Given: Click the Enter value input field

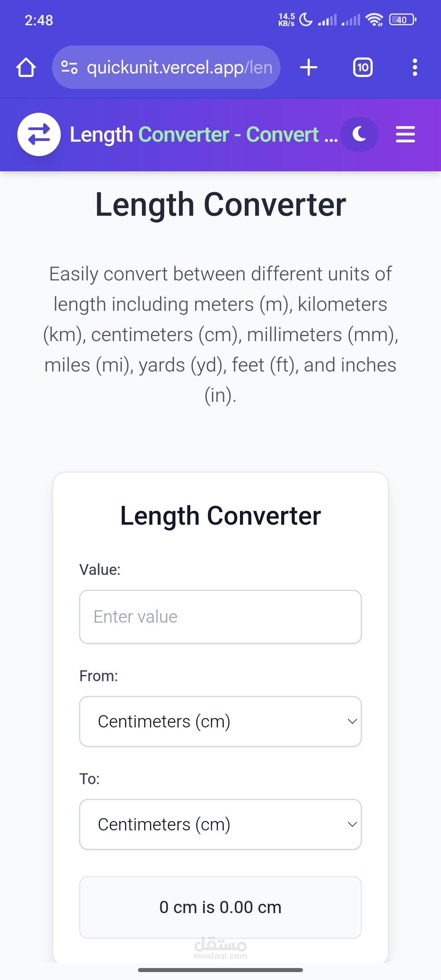Looking at the screenshot, I should click(x=220, y=617).
